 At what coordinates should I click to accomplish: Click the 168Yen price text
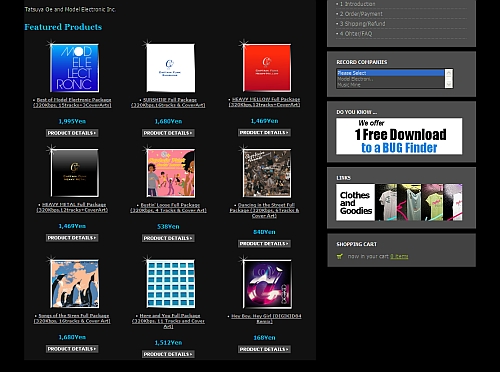point(264,338)
